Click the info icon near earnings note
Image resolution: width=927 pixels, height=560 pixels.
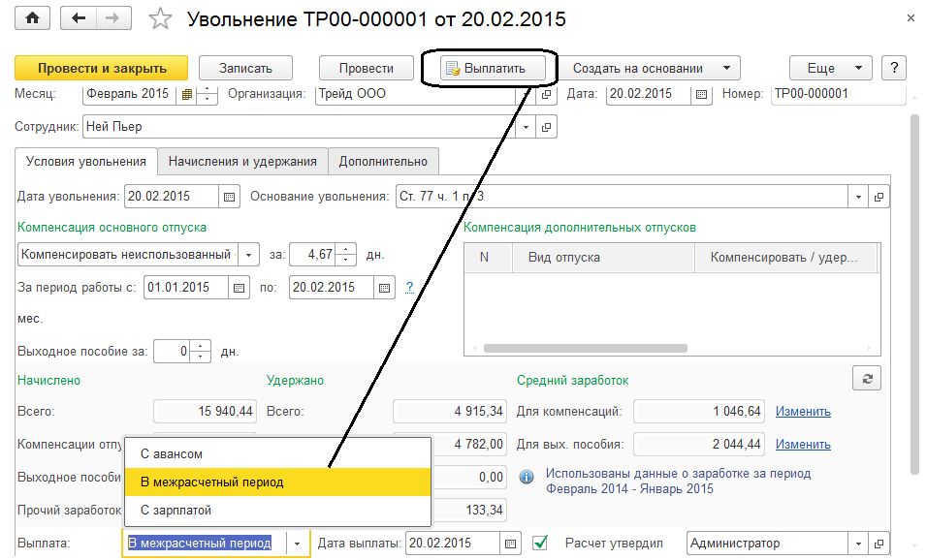(527, 477)
